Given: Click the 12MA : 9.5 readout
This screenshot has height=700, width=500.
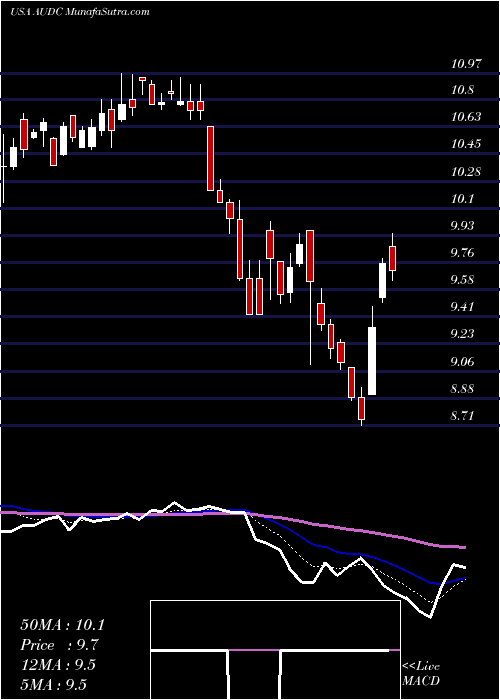Looking at the screenshot, I should 58,665.
